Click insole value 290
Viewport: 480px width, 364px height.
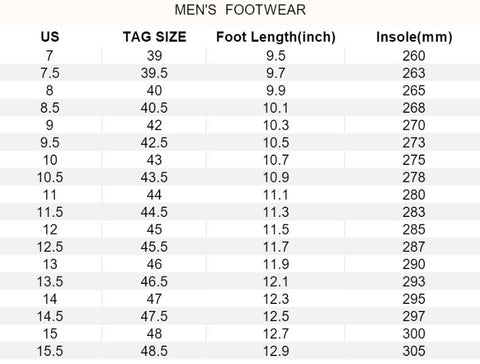(x=414, y=264)
